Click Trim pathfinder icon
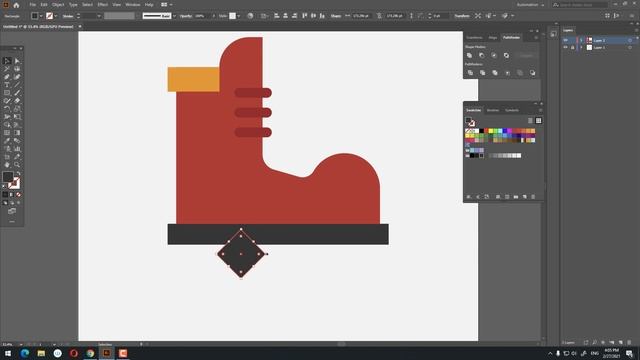The image size is (640, 360). [482, 73]
